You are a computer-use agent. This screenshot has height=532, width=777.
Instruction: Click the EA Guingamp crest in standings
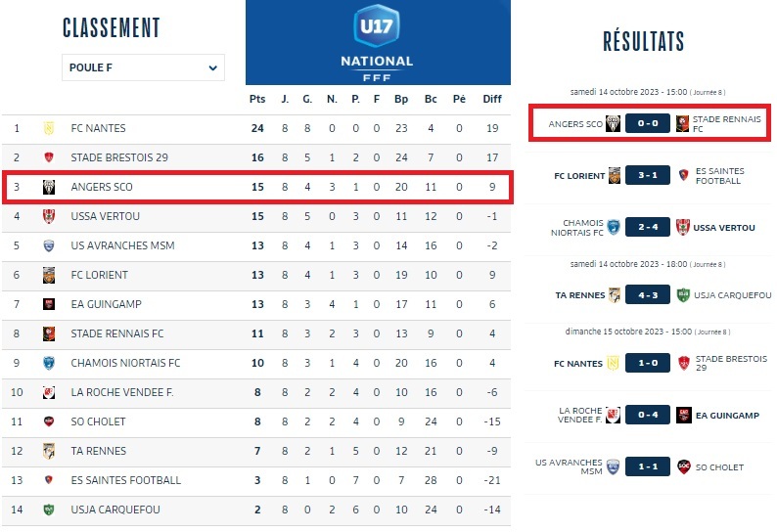pos(48,304)
